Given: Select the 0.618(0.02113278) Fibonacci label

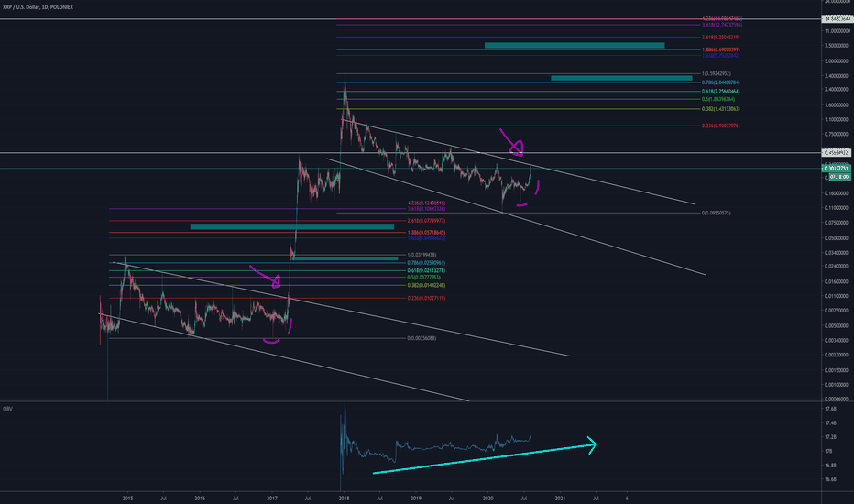Looking at the screenshot, I should pos(426,270).
